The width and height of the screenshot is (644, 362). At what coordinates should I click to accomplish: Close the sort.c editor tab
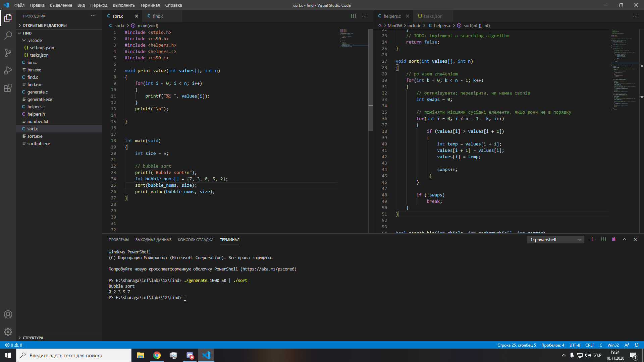pos(137,16)
